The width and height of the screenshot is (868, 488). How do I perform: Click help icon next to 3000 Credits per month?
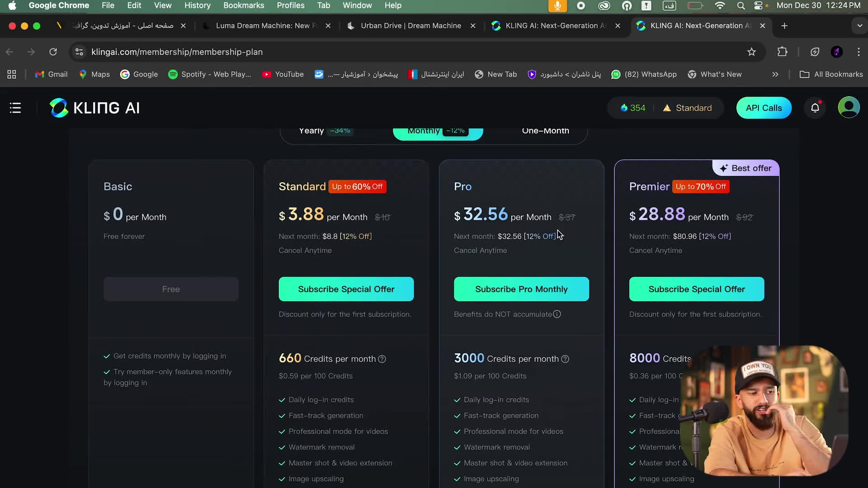565,359
